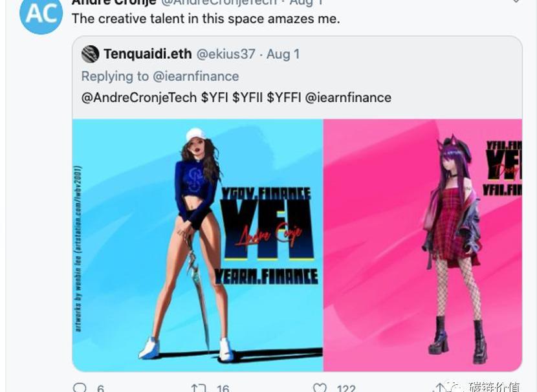The width and height of the screenshot is (537, 392).
Task: Click the tweet text about creative talent
Action: click(205, 19)
